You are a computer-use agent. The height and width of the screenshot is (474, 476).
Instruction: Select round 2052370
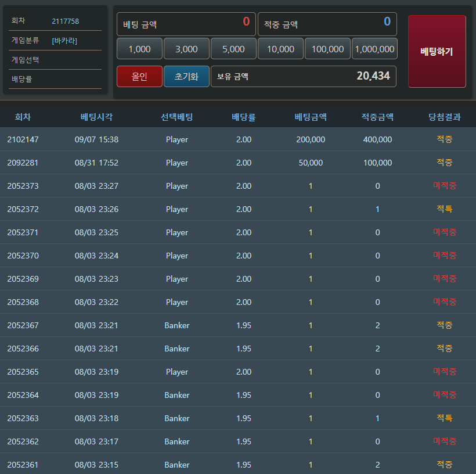click(23, 256)
